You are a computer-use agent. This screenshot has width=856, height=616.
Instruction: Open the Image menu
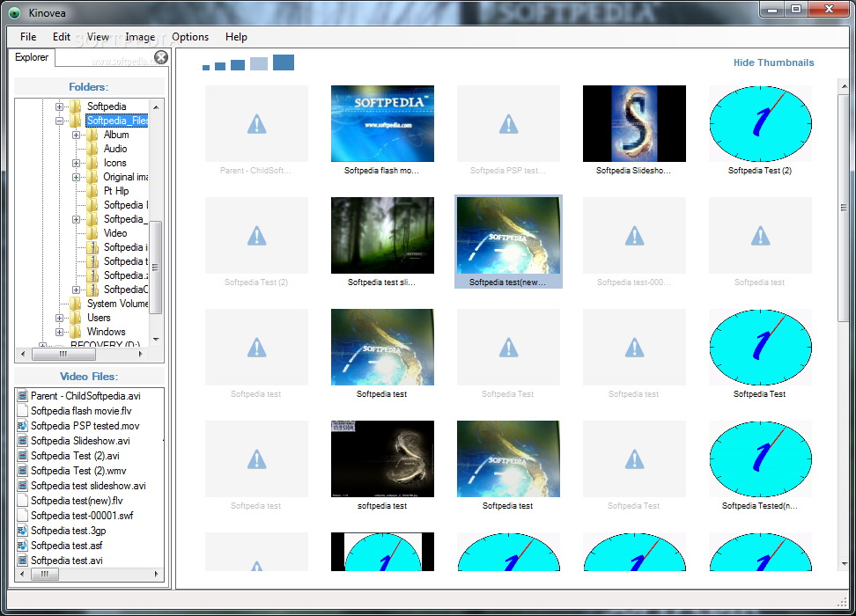pos(140,37)
